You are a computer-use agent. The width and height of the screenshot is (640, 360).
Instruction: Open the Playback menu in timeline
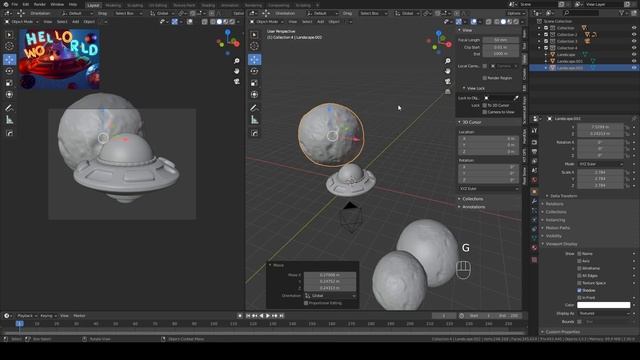tap(27, 316)
